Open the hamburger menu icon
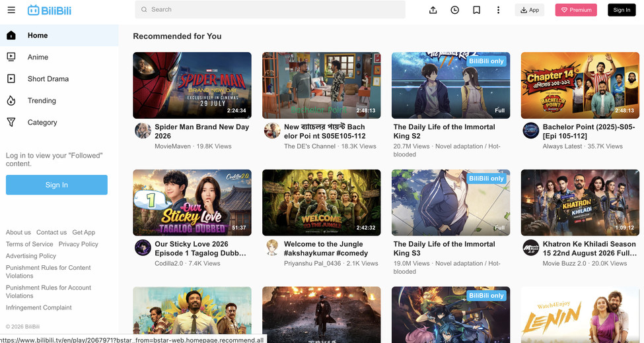The height and width of the screenshot is (343, 644). click(11, 10)
